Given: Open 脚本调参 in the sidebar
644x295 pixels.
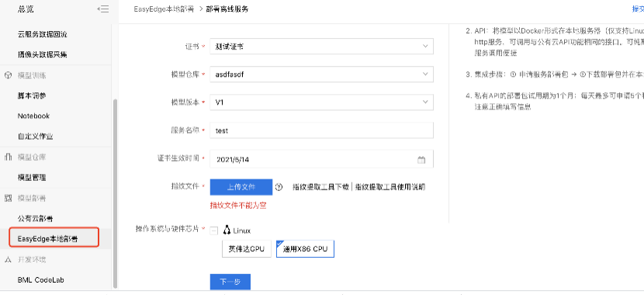Looking at the screenshot, I should tap(32, 95).
